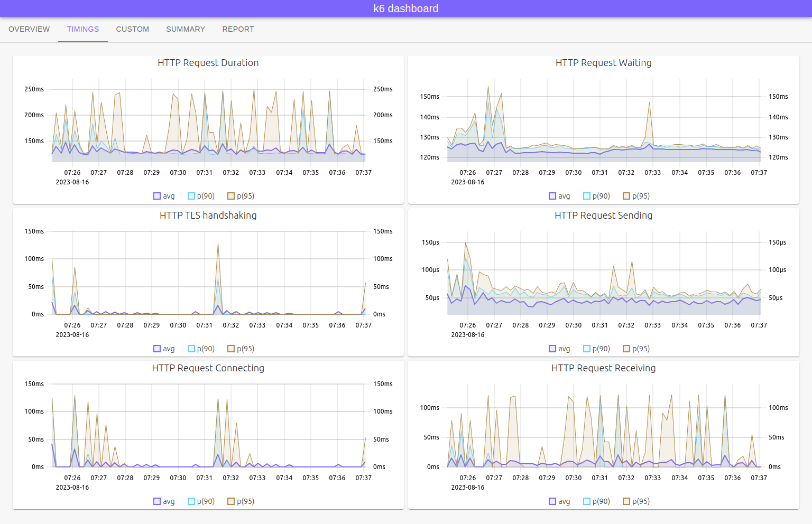Image resolution: width=812 pixels, height=524 pixels.
Task: Show or hide p(90) in HTTP Request Connecting
Action: point(201,501)
